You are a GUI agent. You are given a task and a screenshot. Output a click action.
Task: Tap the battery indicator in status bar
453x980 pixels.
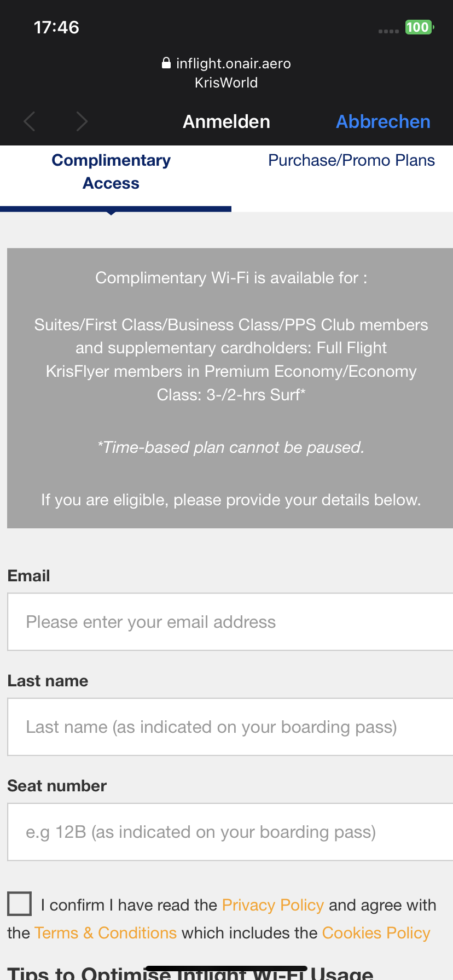pyautogui.click(x=419, y=27)
